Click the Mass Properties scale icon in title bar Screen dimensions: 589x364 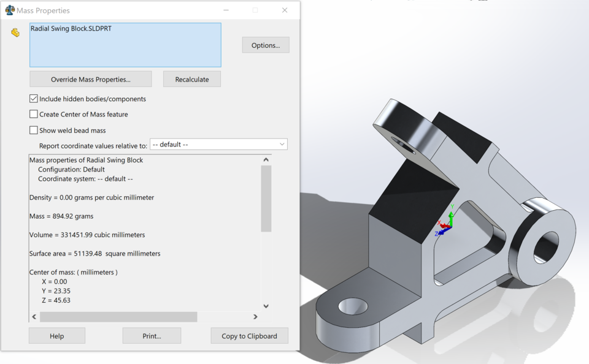pos(9,10)
